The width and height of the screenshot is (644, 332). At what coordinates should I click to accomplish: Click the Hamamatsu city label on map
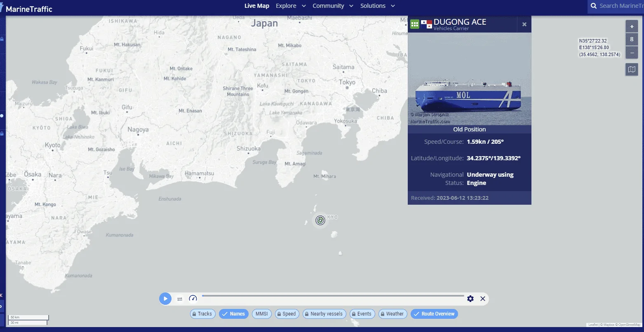click(x=200, y=173)
